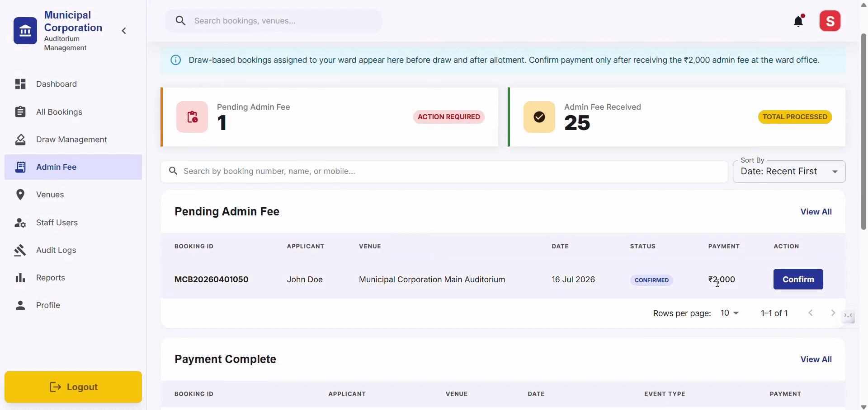Confirm payment for booking MCB20260401050
This screenshot has height=410, width=868.
(x=798, y=280)
